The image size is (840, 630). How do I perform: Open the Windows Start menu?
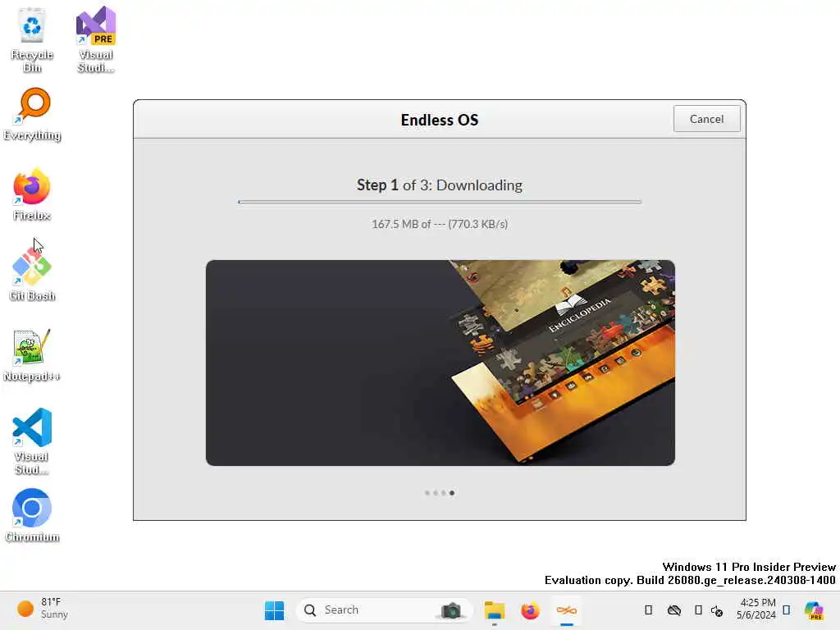[x=274, y=610]
